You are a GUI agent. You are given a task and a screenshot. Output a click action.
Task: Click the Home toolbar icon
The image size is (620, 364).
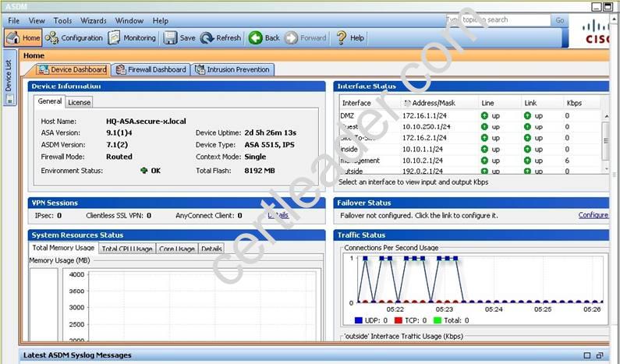point(12,38)
